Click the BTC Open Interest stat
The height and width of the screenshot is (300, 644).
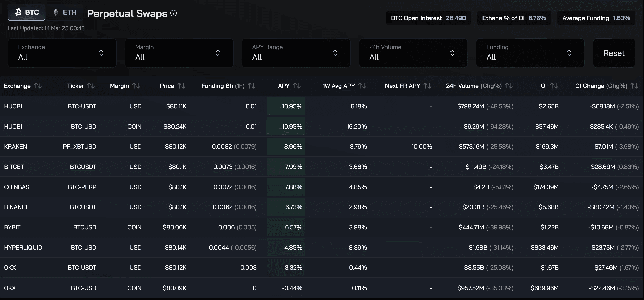(x=428, y=18)
